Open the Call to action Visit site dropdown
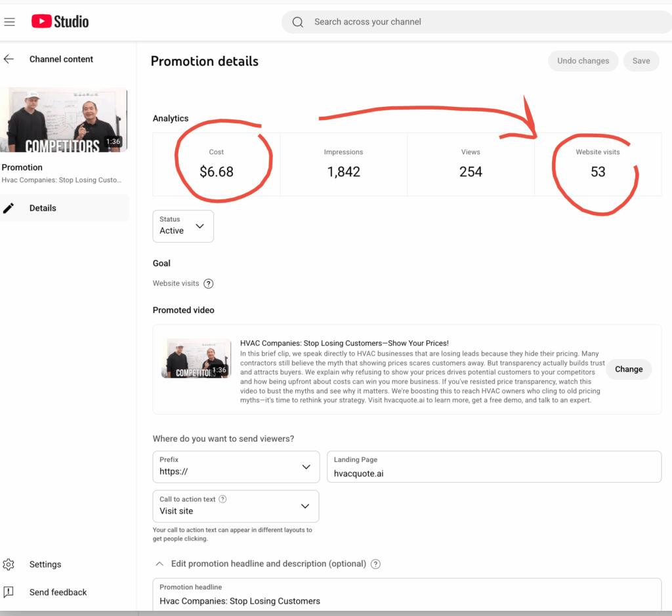The image size is (672, 616). pyautogui.click(x=236, y=506)
